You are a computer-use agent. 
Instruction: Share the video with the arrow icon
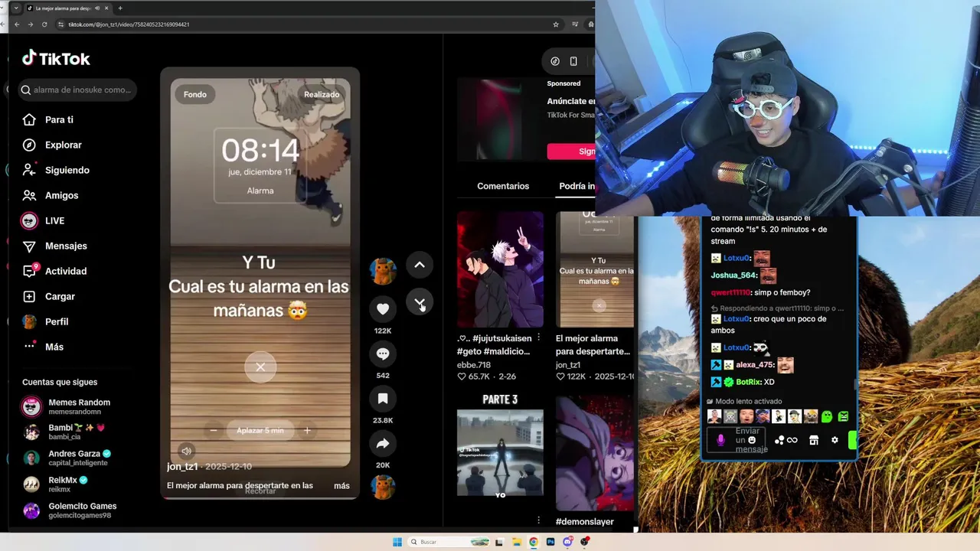(x=383, y=443)
